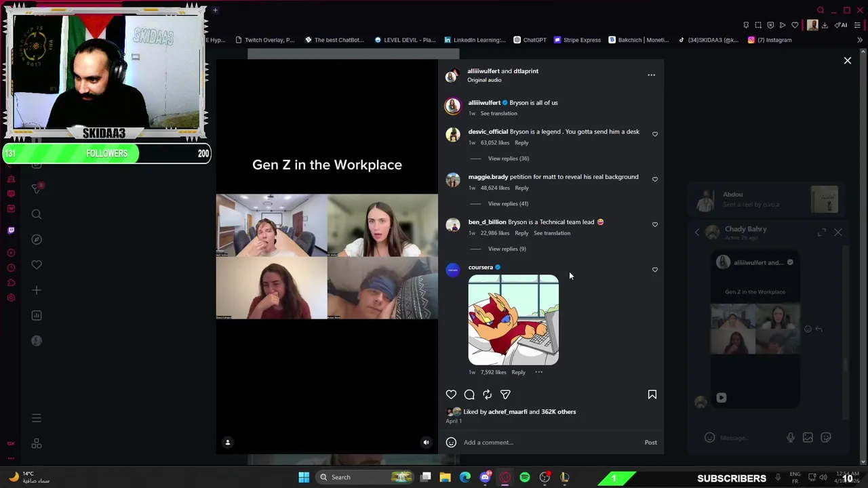Screen dimensions: 868x488
Task: Create new post with plus icon
Action: 37,290
